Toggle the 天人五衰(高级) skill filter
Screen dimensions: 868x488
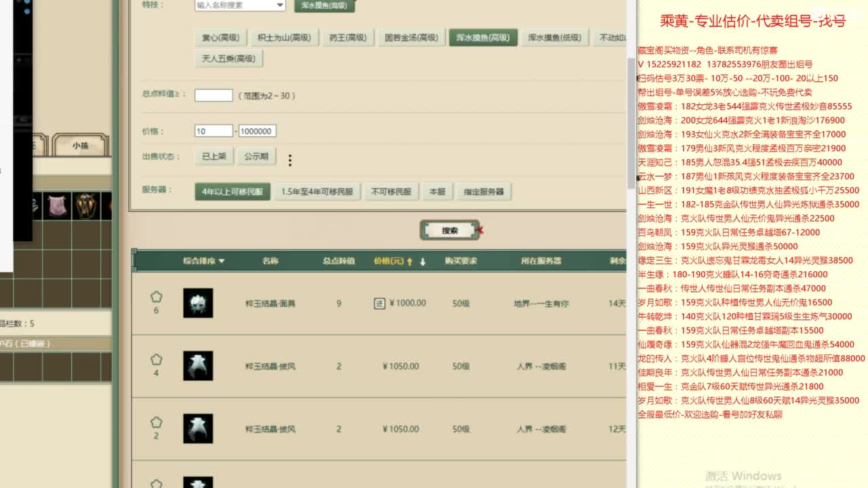pyautogui.click(x=229, y=59)
